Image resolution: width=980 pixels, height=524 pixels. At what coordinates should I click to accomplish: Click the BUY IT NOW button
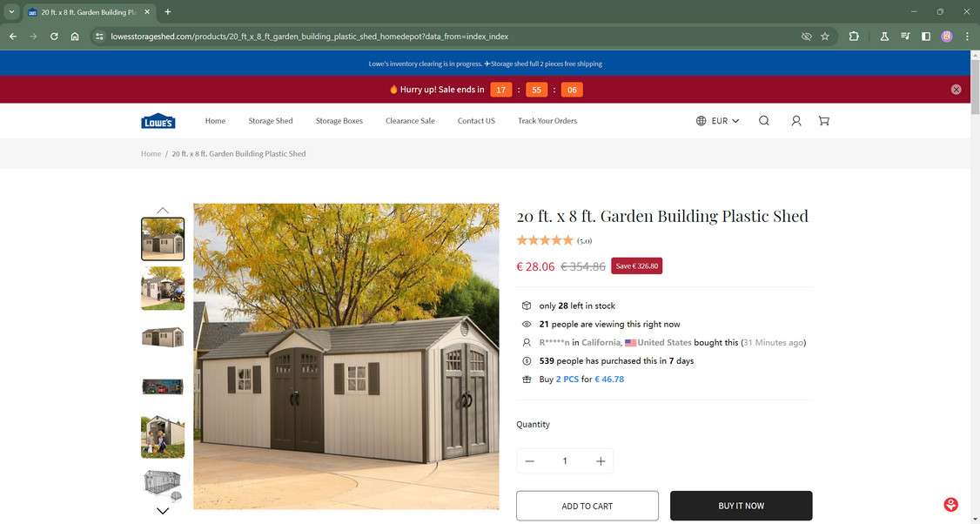(742, 506)
